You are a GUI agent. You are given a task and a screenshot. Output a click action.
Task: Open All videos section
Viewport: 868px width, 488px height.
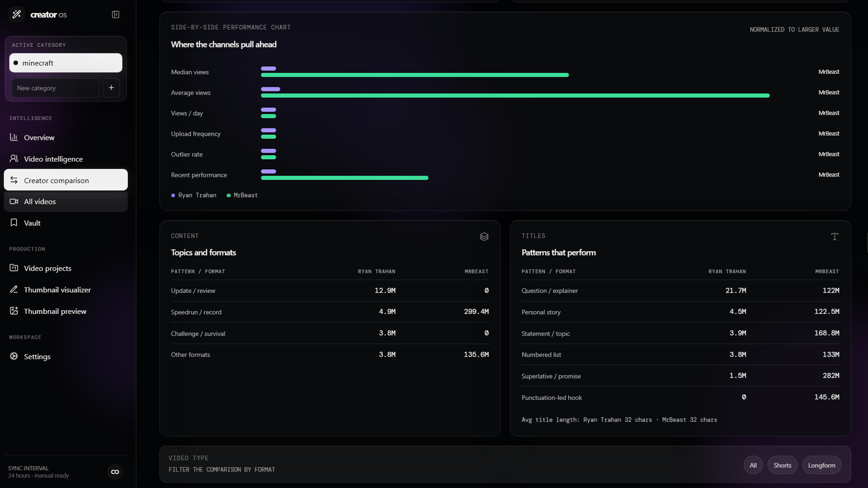click(66, 202)
